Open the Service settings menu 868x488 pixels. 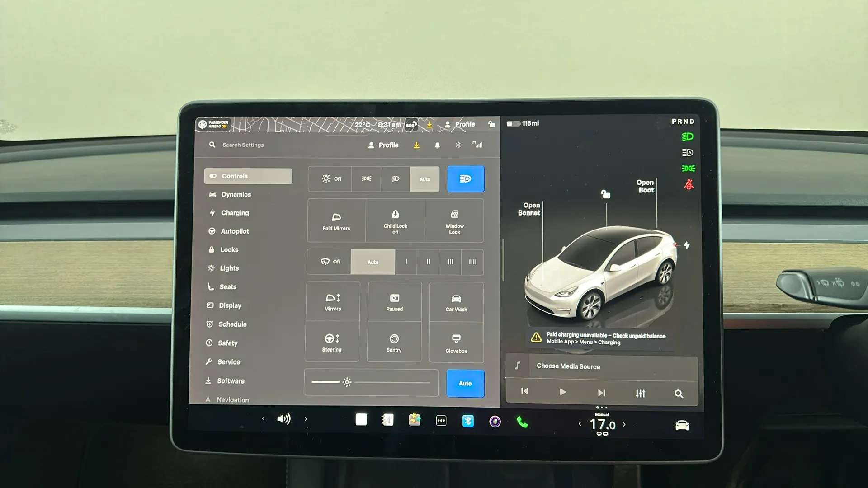click(x=222, y=361)
